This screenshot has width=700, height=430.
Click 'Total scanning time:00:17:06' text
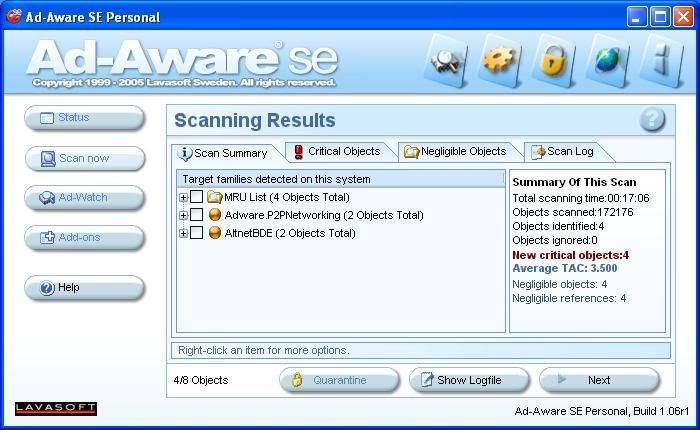point(581,198)
